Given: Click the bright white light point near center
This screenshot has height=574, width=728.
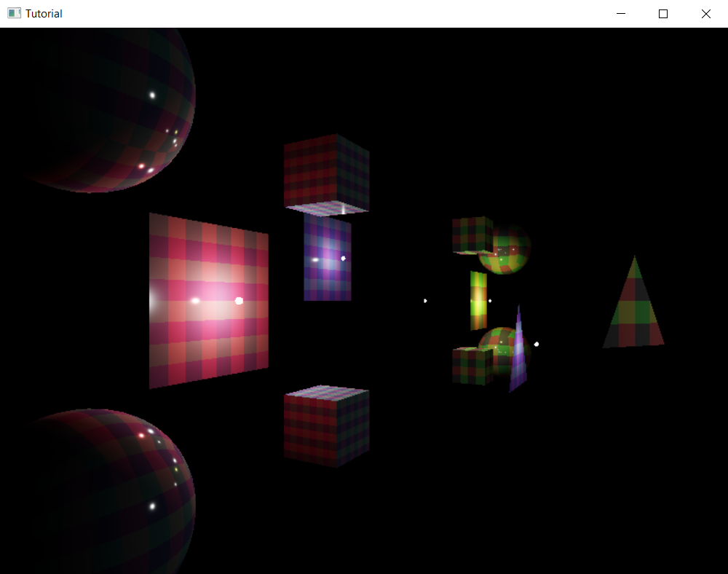Looking at the screenshot, I should 425,299.
